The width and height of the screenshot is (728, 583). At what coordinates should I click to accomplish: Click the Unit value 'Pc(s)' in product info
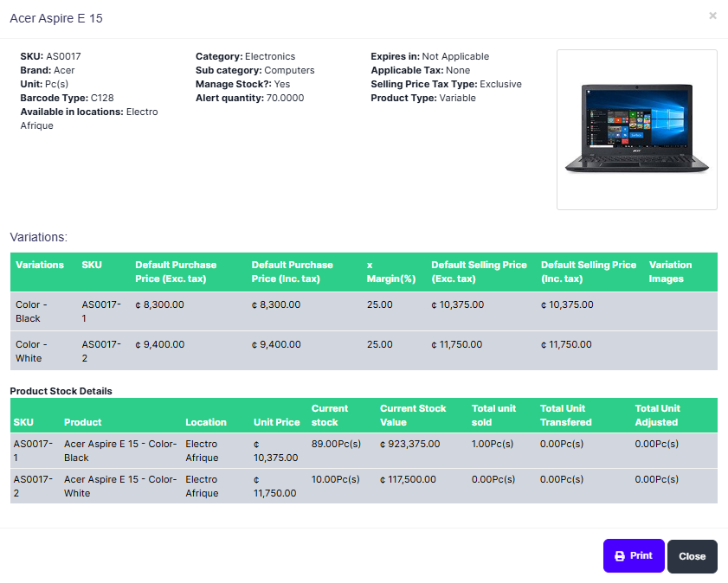56,85
